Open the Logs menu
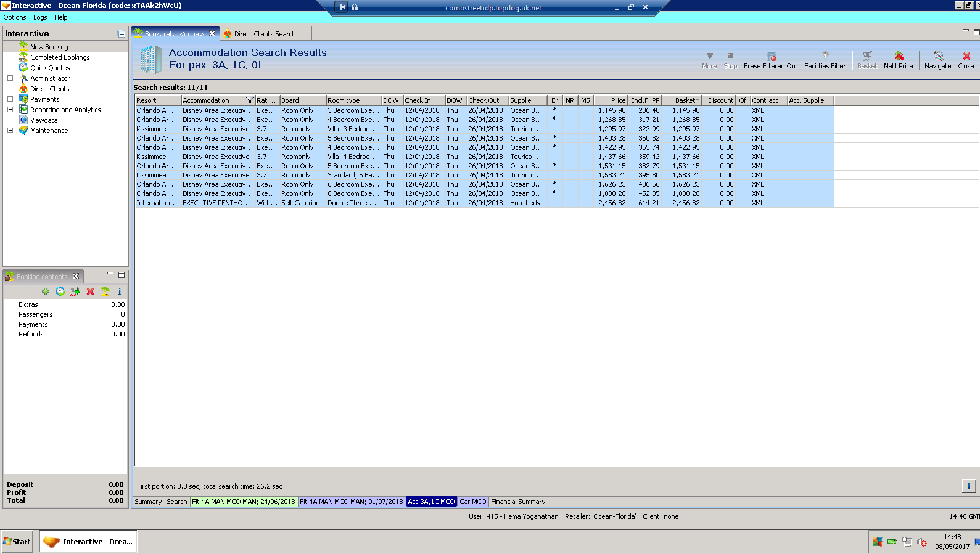 40,17
